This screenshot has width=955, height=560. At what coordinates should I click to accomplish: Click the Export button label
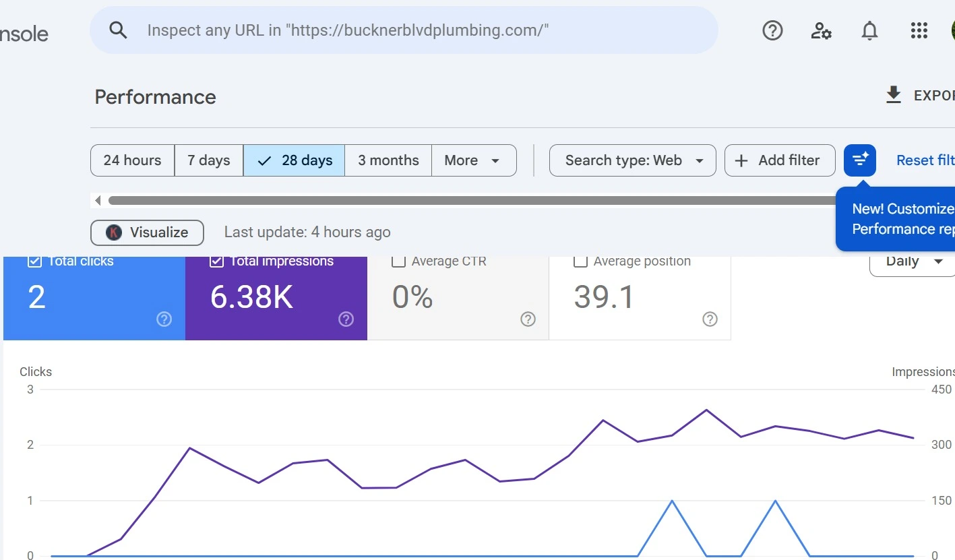[934, 96]
